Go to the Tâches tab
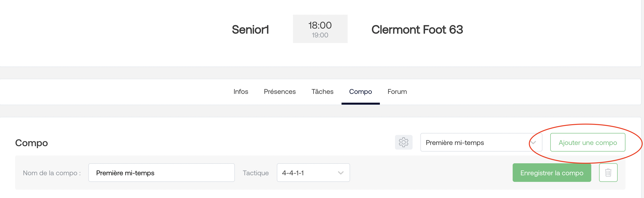This screenshot has height=198, width=644. (x=322, y=92)
